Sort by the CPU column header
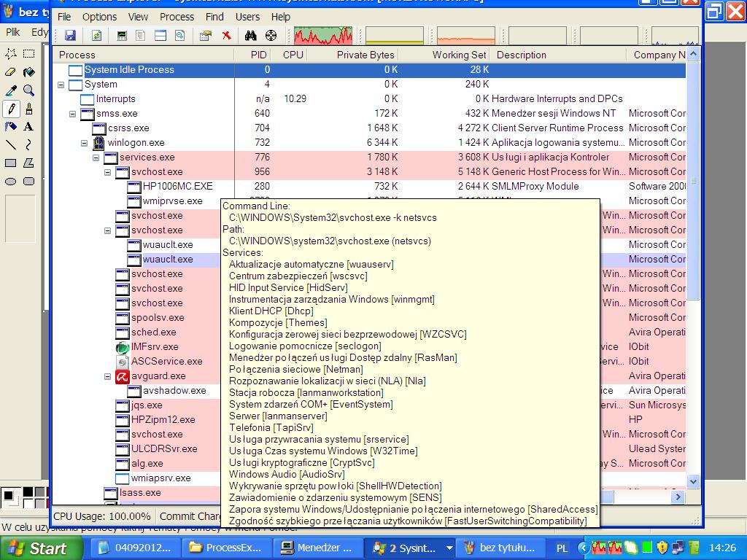 (x=289, y=55)
